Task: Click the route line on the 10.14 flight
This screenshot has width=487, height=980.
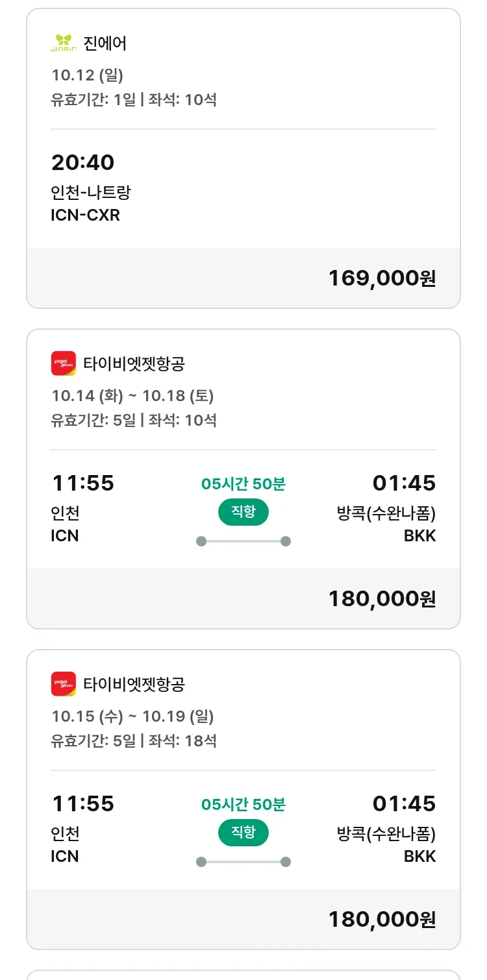Action: point(243,541)
